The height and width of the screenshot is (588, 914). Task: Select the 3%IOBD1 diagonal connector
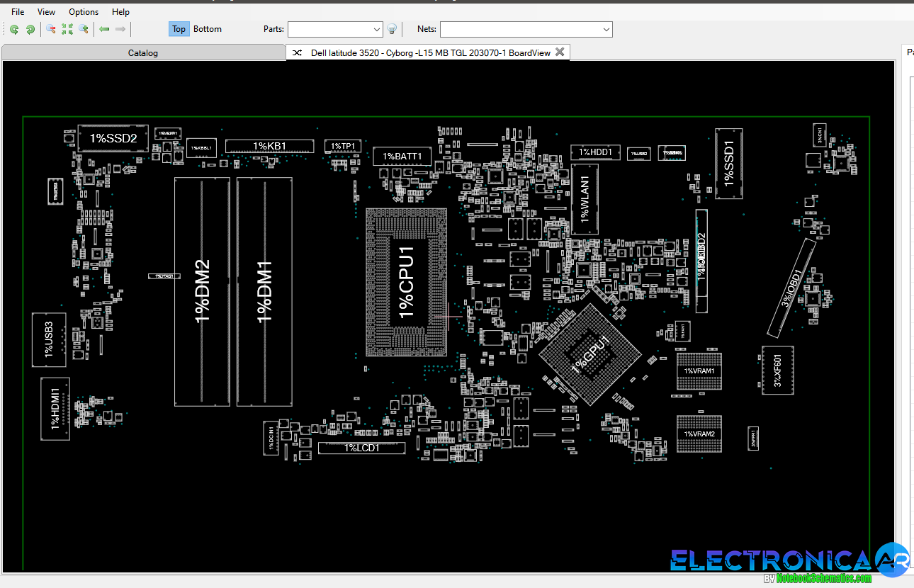point(792,288)
